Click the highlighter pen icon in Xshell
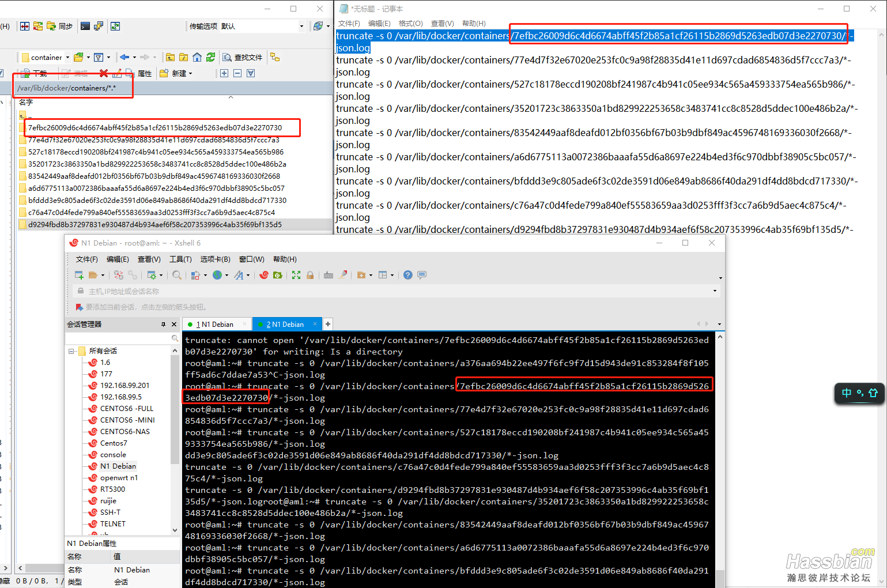887x588 pixels. (342, 275)
